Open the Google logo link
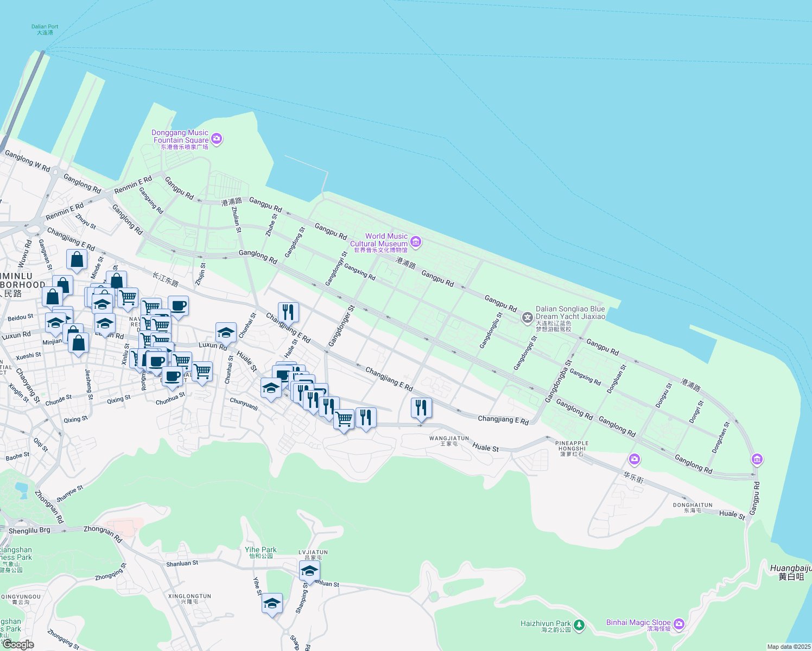Image resolution: width=812 pixels, height=651 pixels. pos(18,644)
